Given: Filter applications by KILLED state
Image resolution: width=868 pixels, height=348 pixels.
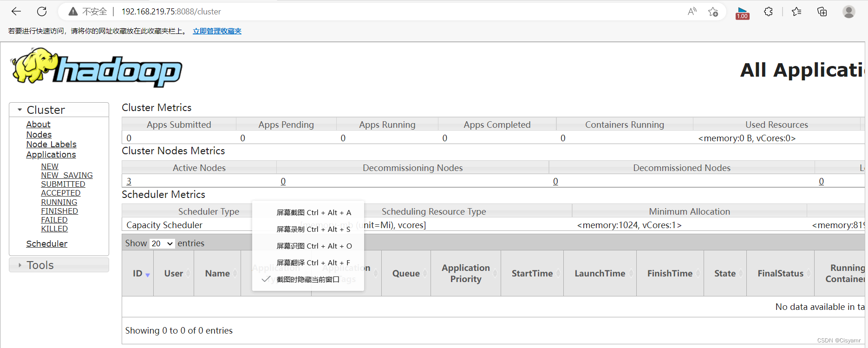Looking at the screenshot, I should click(x=54, y=229).
